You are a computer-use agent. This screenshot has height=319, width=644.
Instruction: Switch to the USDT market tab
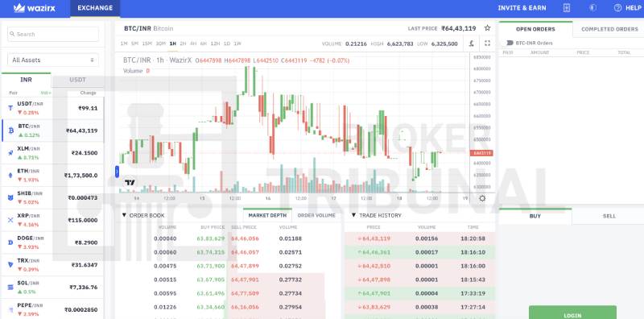[x=77, y=80]
